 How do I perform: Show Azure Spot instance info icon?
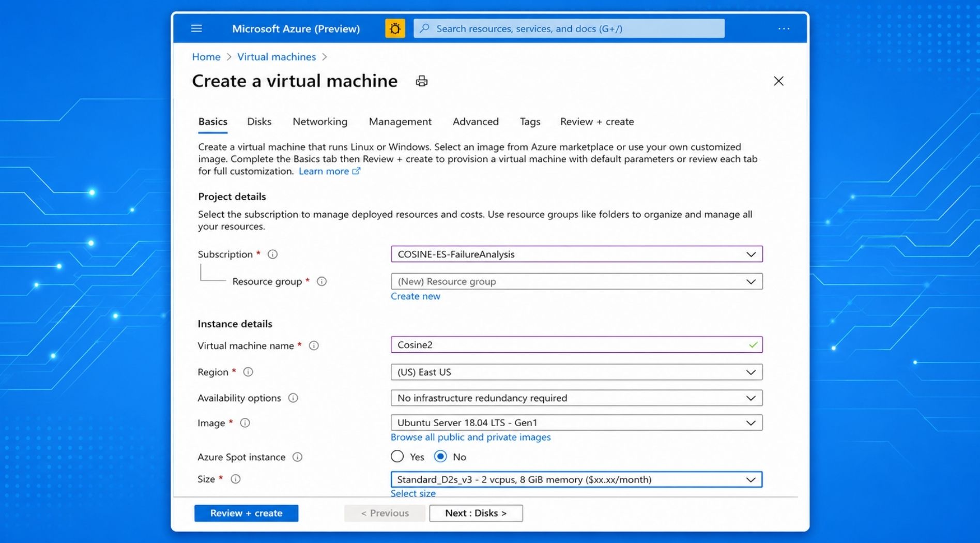(297, 457)
